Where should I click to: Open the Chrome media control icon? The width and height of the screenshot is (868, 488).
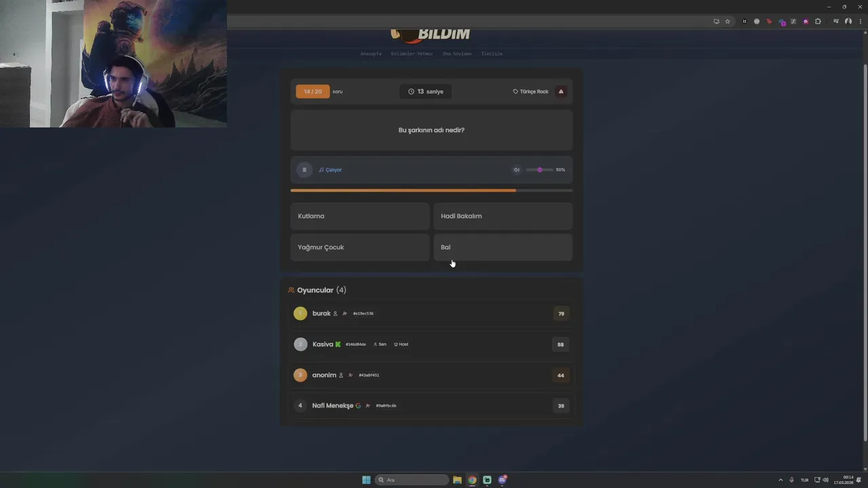(836, 22)
